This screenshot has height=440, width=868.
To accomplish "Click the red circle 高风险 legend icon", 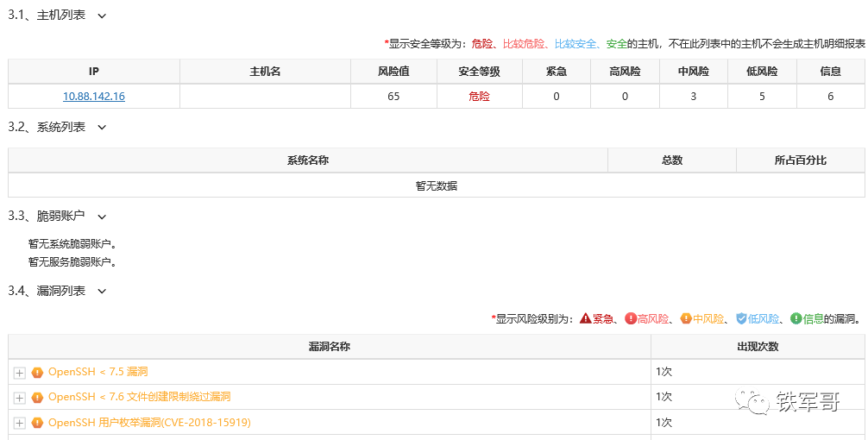I will click(x=631, y=319).
